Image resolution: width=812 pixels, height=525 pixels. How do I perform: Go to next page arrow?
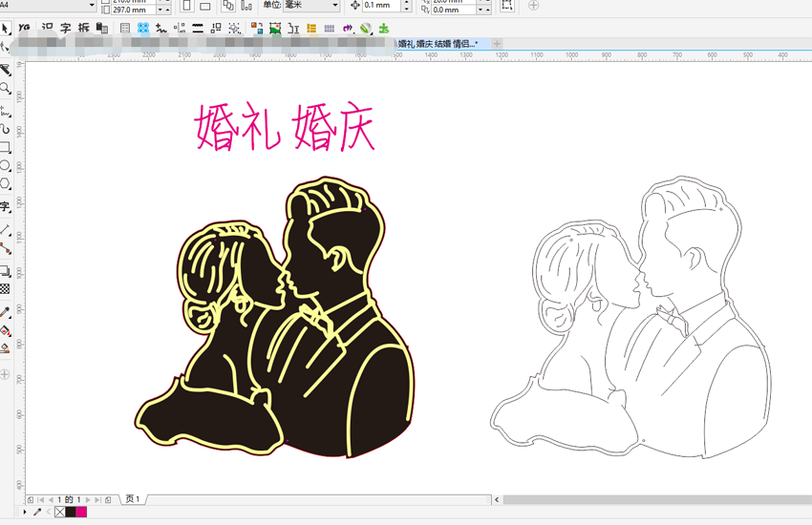[88, 499]
